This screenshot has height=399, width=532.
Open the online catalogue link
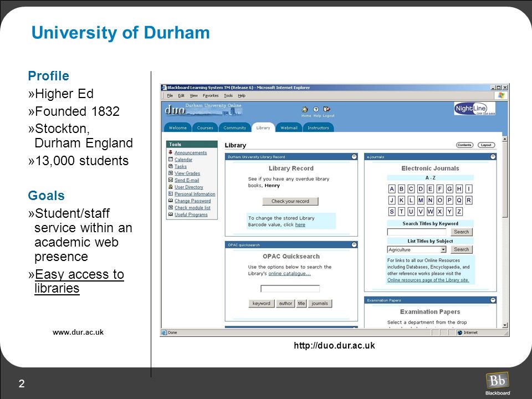[x=289, y=273]
